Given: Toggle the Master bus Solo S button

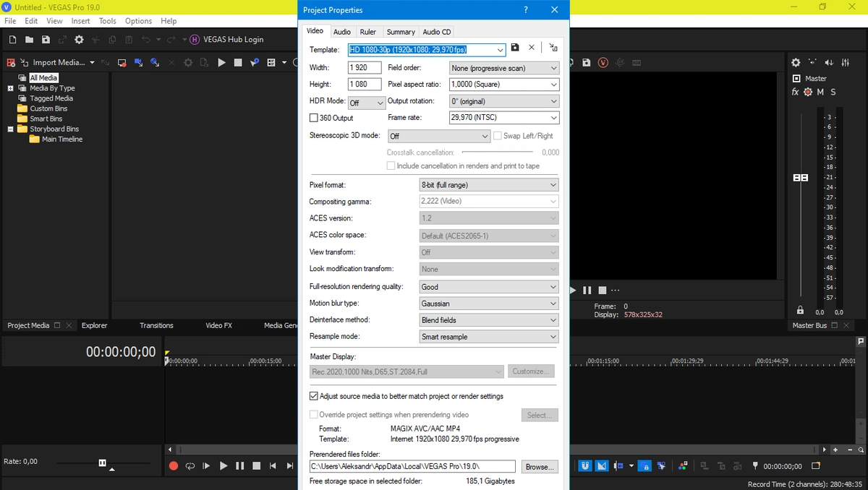Looking at the screenshot, I should pos(833,93).
